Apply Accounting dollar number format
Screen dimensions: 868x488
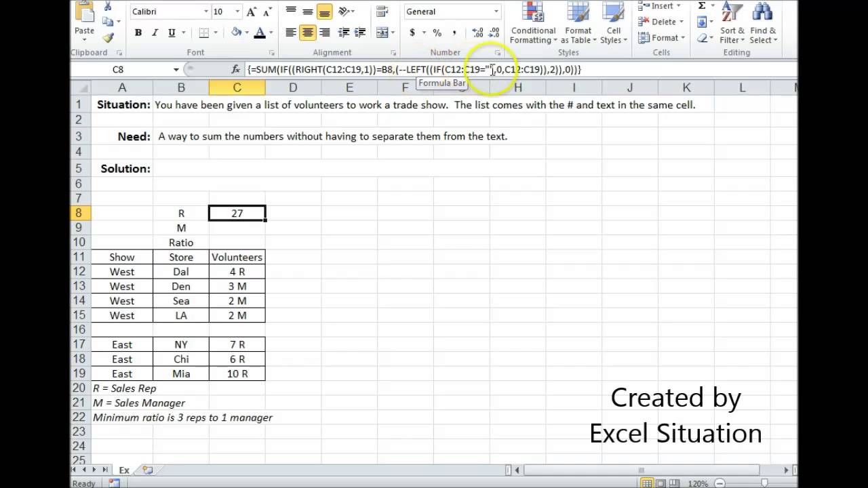[412, 33]
